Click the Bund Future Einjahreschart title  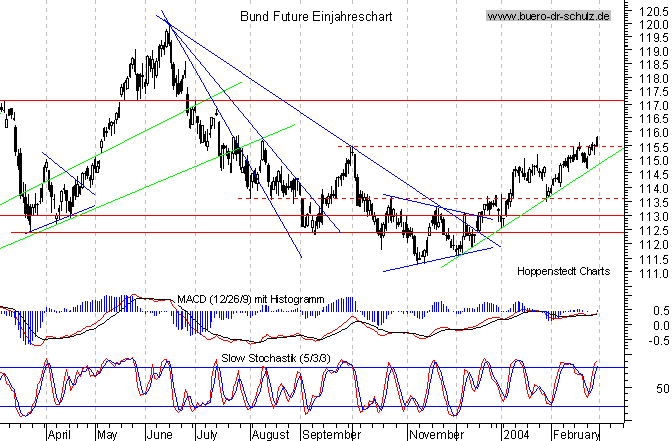tap(317, 17)
